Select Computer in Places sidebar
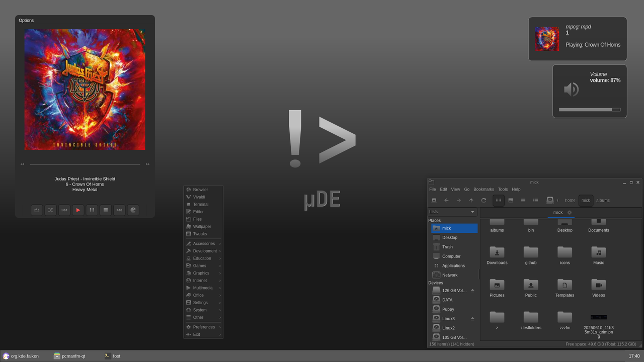644x362 pixels. [x=454, y=256]
